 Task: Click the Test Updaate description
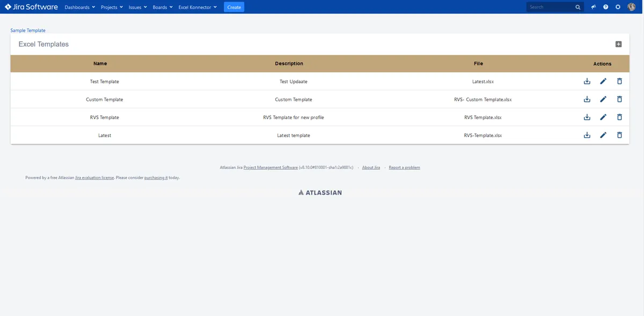coord(294,82)
